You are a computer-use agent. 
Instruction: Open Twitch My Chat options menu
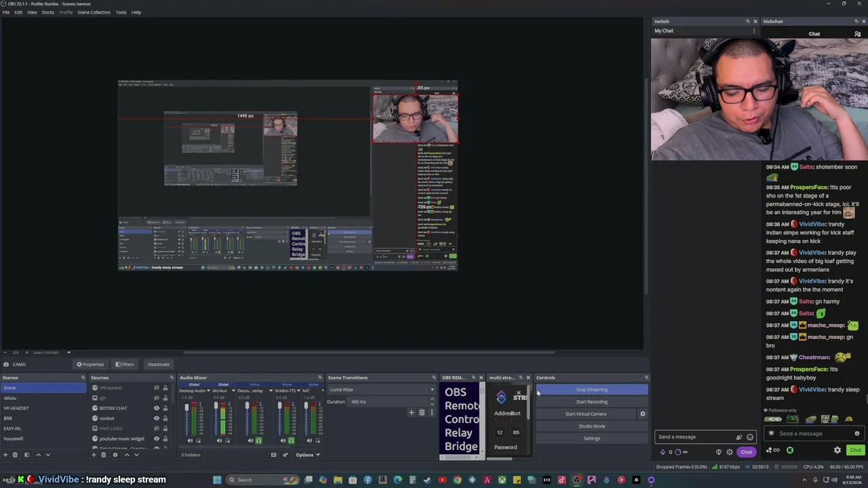[753, 30]
